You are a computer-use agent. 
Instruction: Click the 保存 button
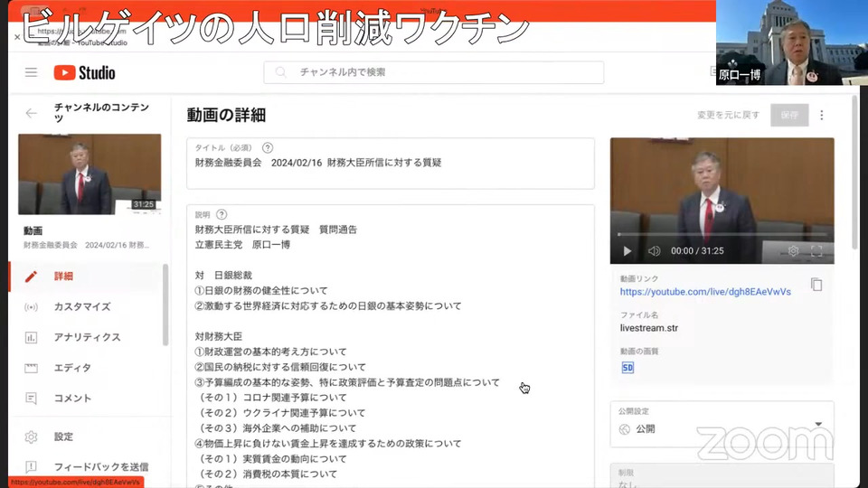pos(789,115)
